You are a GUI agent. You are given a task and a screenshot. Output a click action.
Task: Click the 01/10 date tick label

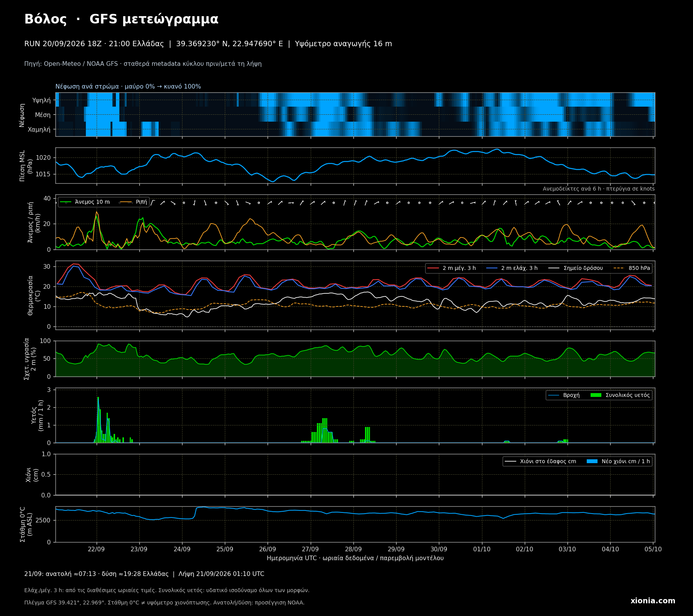click(x=482, y=549)
